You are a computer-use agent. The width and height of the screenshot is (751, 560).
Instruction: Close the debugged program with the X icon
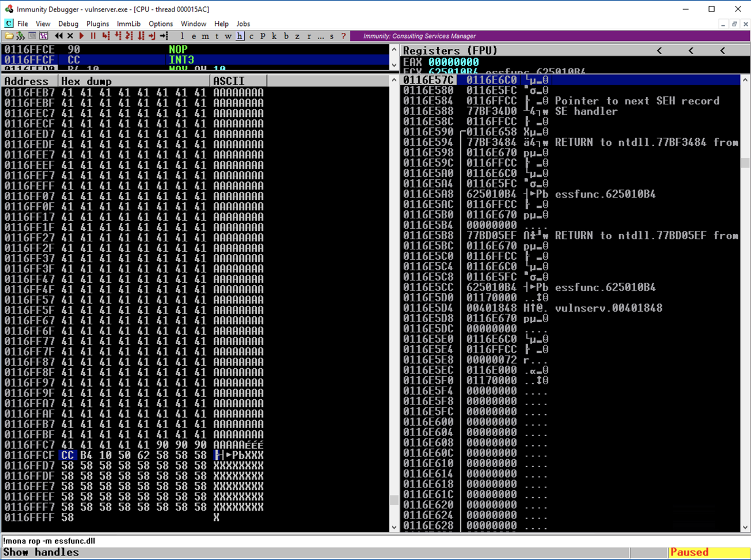coord(70,36)
